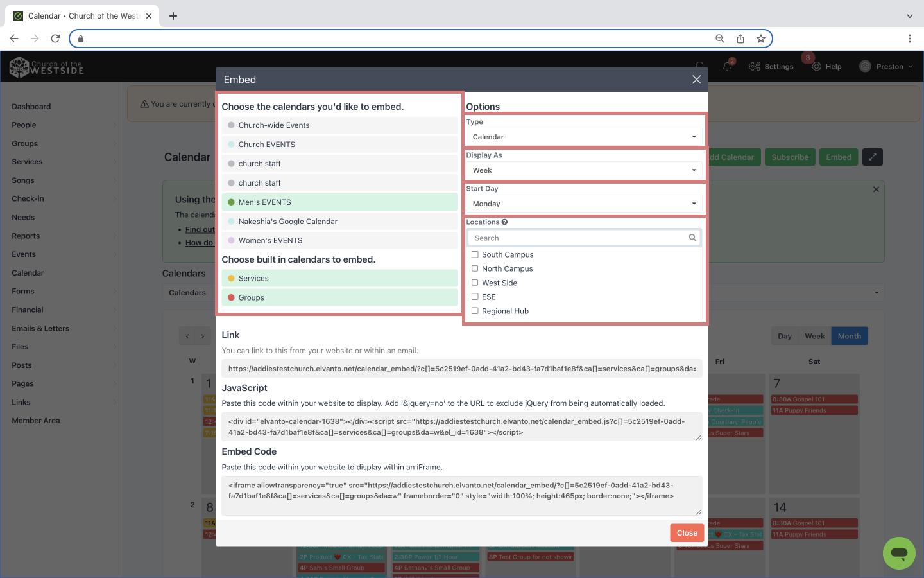Screen dimensions: 924x578
Task: Open the browser three-dot menu
Action: (x=910, y=39)
